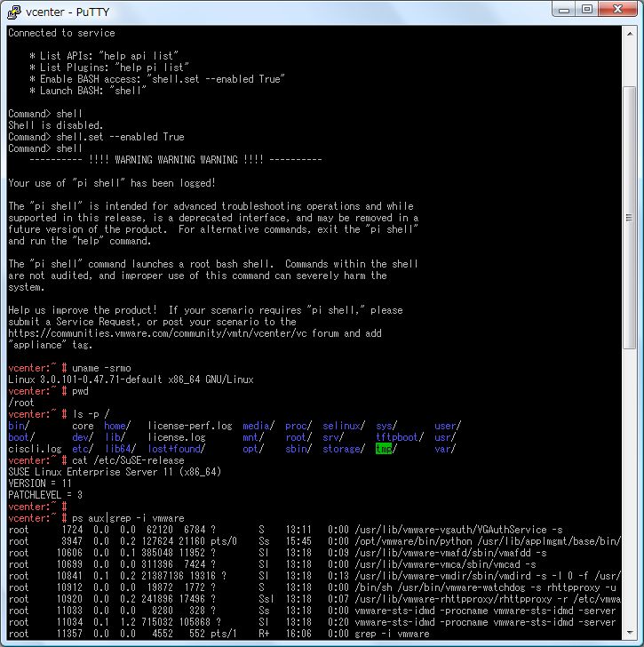Maximize the vcenter PuTTY window
The image size is (644, 647).
click(587, 10)
